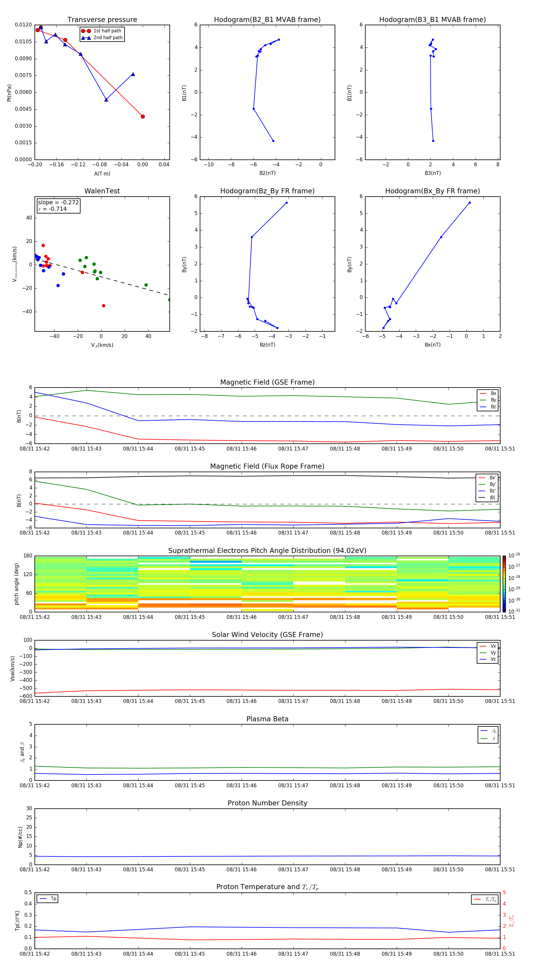
Task: Select the "2nd half path" legend entry
Action: pos(102,38)
